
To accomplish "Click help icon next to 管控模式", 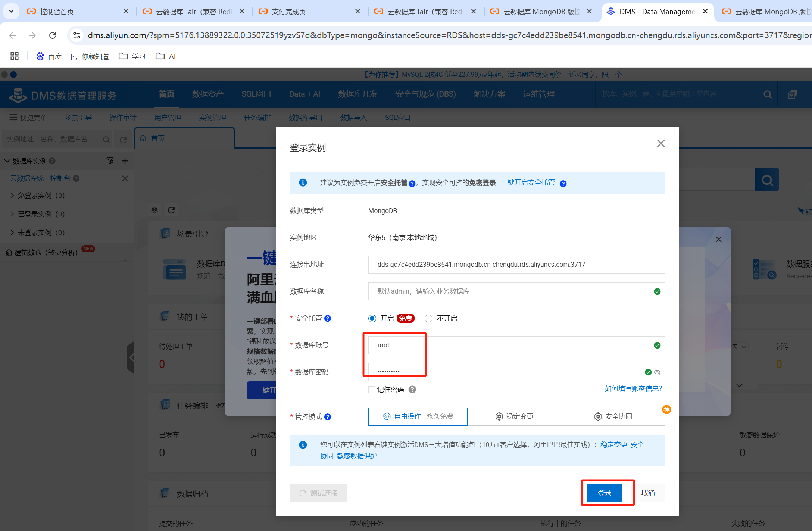I will tap(328, 417).
